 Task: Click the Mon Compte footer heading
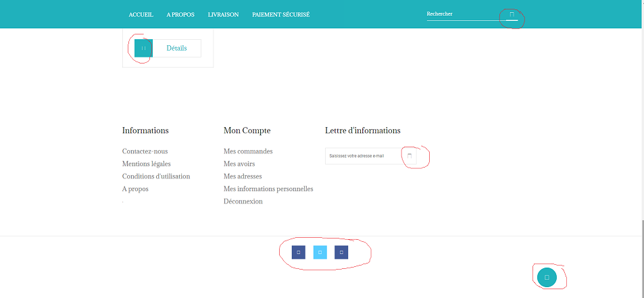[x=247, y=130]
